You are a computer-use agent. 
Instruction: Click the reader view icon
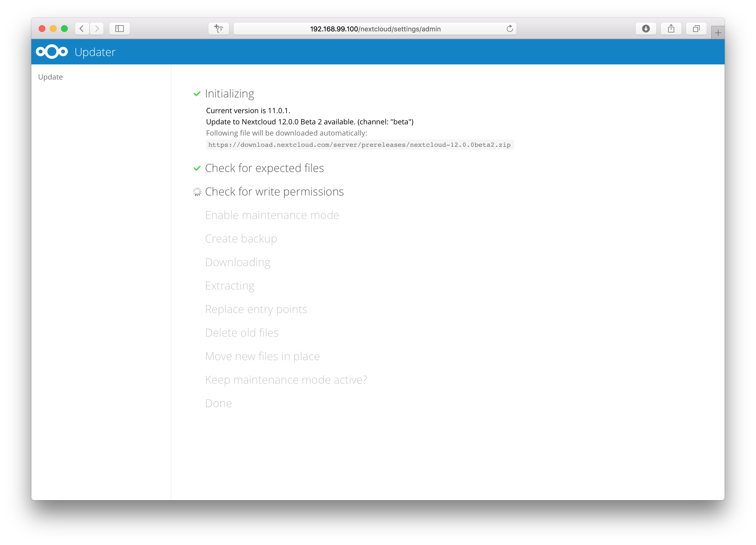[120, 28]
